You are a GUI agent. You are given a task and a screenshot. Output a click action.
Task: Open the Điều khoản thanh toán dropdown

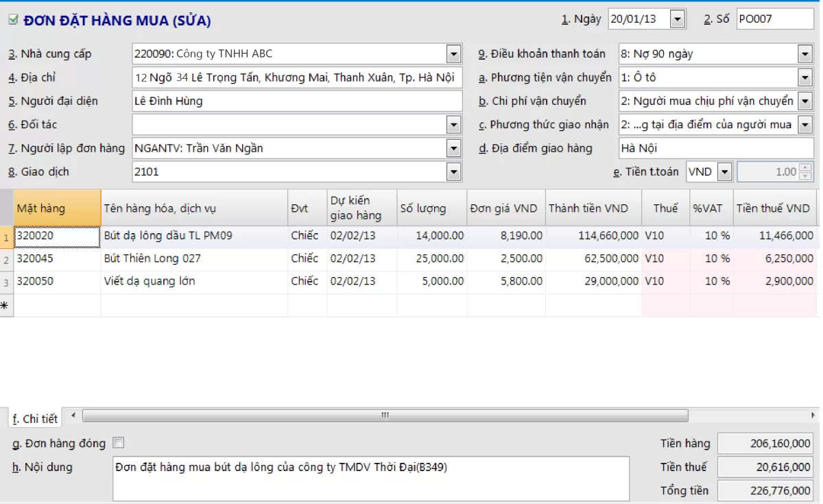[x=805, y=54]
